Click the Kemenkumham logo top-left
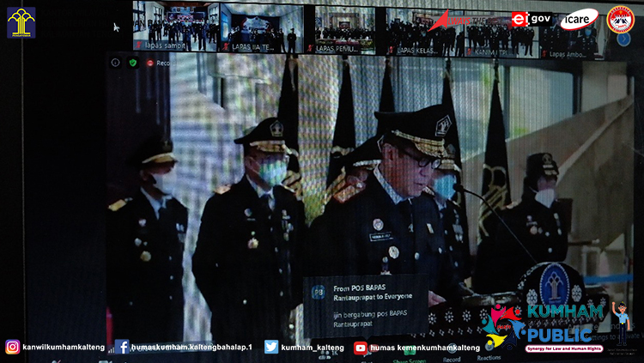Screen dimensions: 644x363 point(21,22)
